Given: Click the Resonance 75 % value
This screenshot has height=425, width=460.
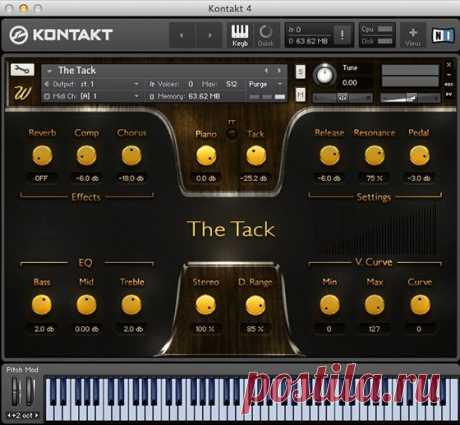Looking at the screenshot, I should click(x=374, y=178).
